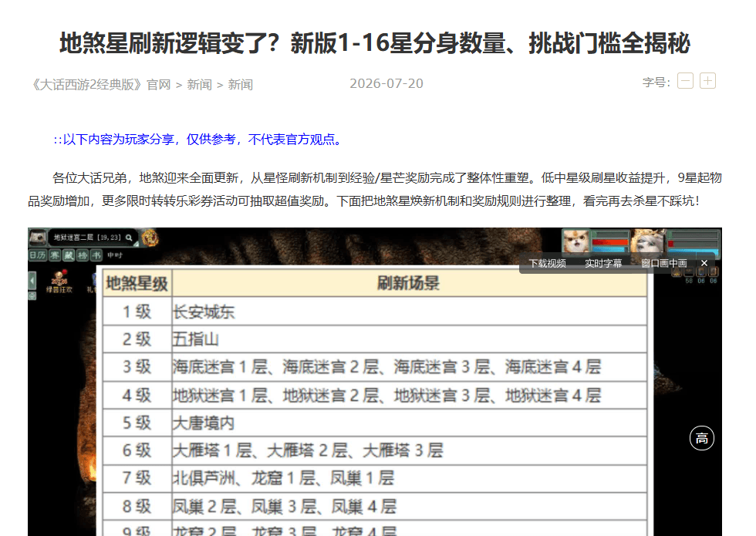Screen dimensions: 756x536
Task: Toggle 实时字幕 live subtitles
Action: (603, 263)
